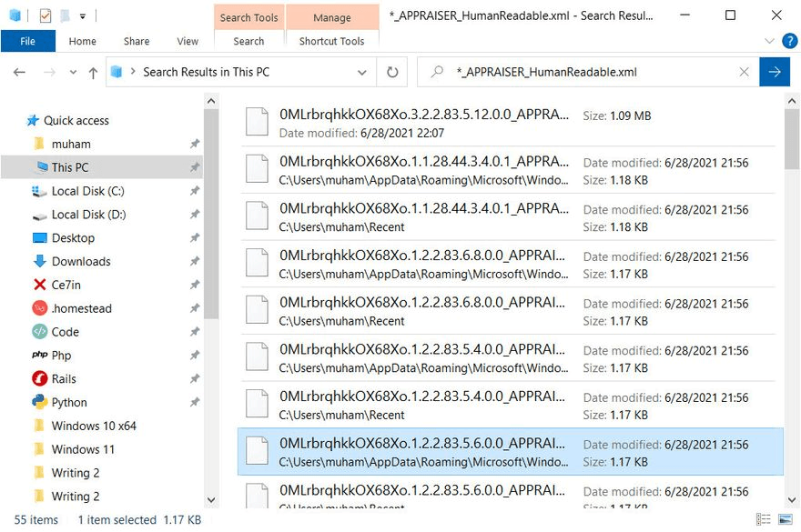Image resolution: width=801 pixels, height=532 pixels.
Task: Open the .homestead pinned folder
Action: click(81, 308)
